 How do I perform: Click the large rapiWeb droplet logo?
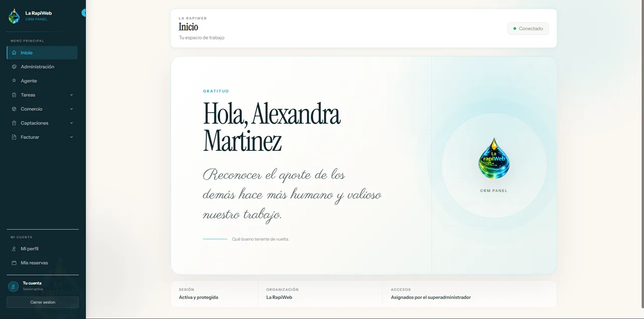point(494,159)
